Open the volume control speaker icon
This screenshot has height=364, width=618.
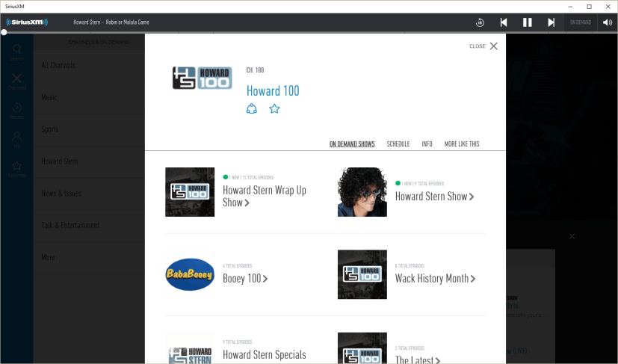608,22
